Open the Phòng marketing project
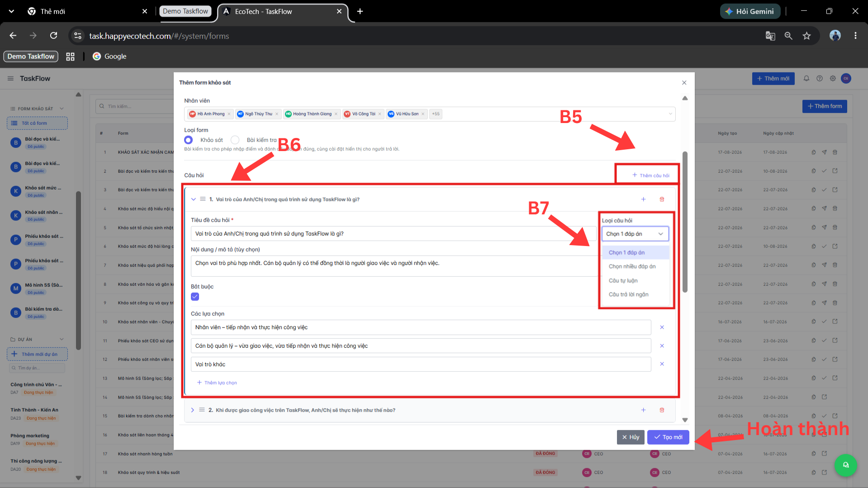The height and width of the screenshot is (488, 868). pos(30,436)
